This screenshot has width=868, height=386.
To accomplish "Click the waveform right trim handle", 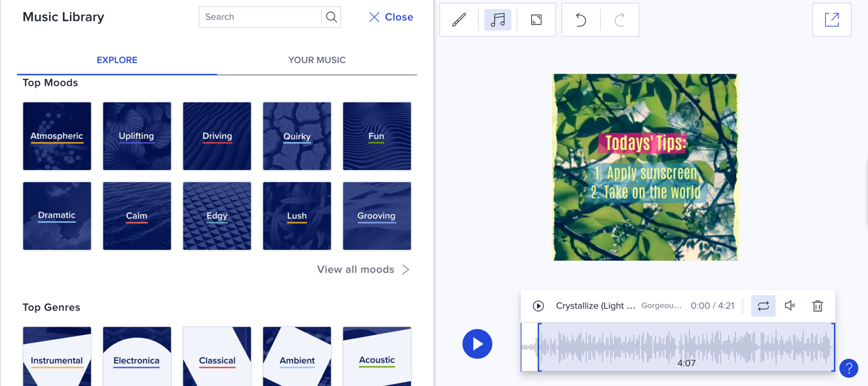I will coord(834,347).
